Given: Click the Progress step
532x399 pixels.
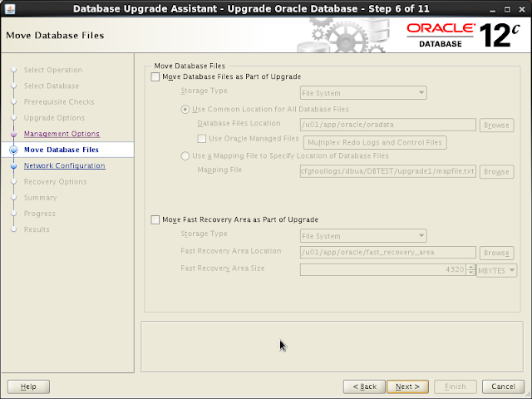Looking at the screenshot, I should (39, 214).
